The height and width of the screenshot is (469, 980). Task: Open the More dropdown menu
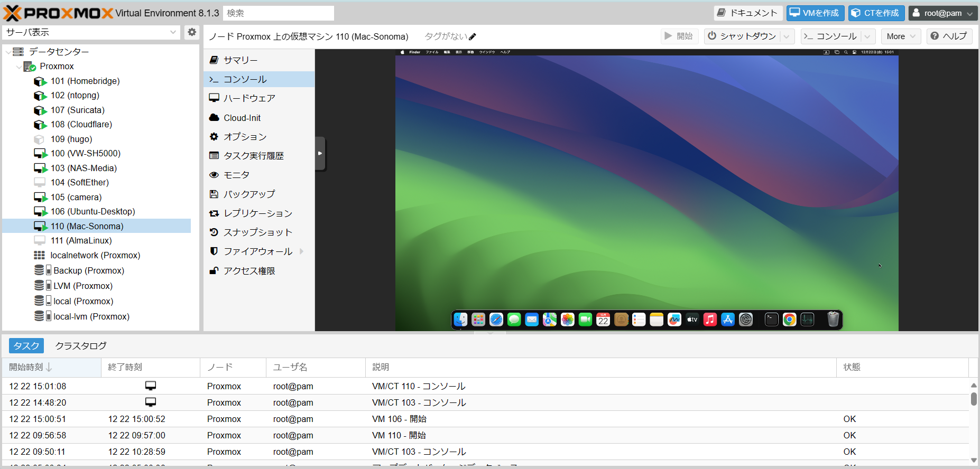coord(901,36)
